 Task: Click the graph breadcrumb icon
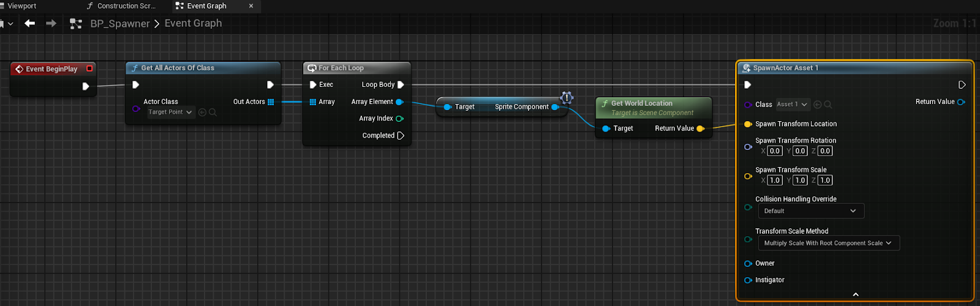76,23
